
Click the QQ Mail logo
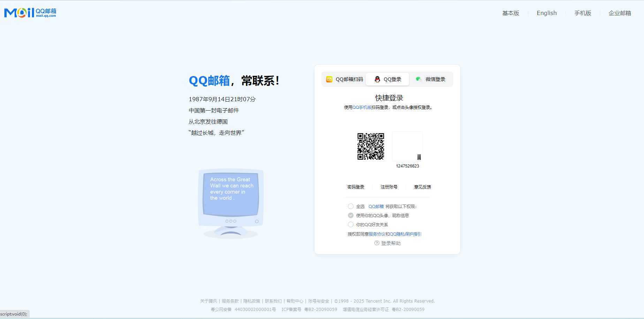pyautogui.click(x=30, y=12)
